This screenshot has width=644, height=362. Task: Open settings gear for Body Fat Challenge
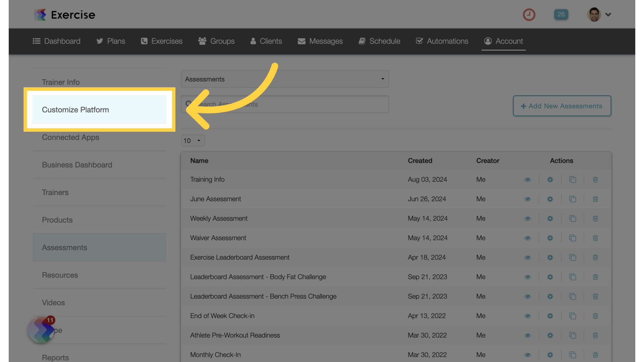550,277
